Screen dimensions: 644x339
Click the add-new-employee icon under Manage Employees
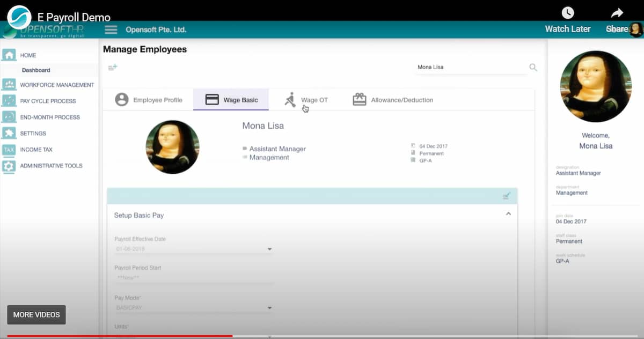click(x=112, y=68)
